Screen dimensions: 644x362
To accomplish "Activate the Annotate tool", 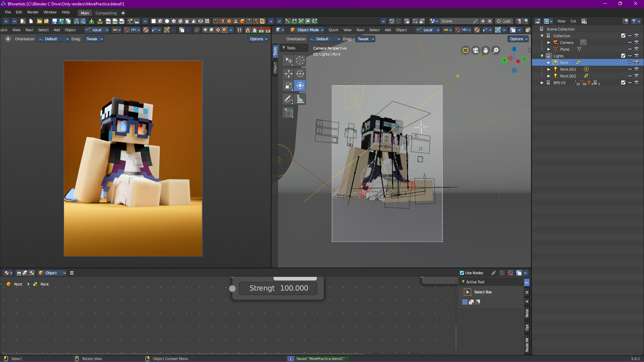I will click(288, 99).
